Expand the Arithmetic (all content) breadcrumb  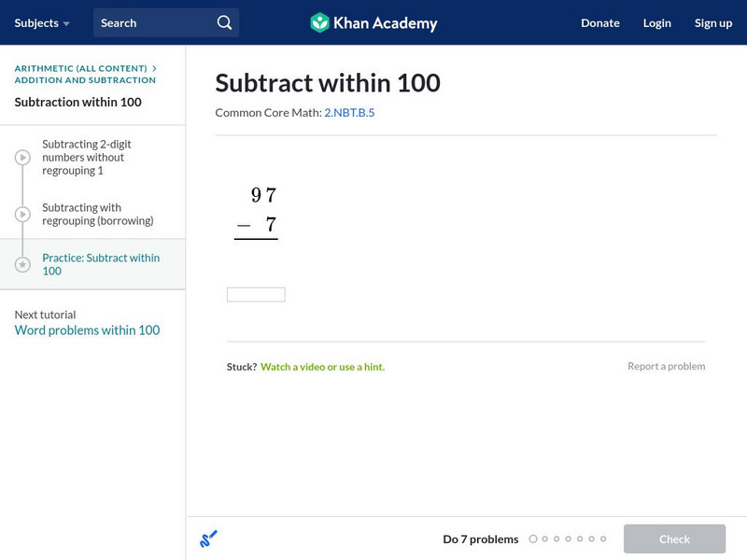[81, 68]
